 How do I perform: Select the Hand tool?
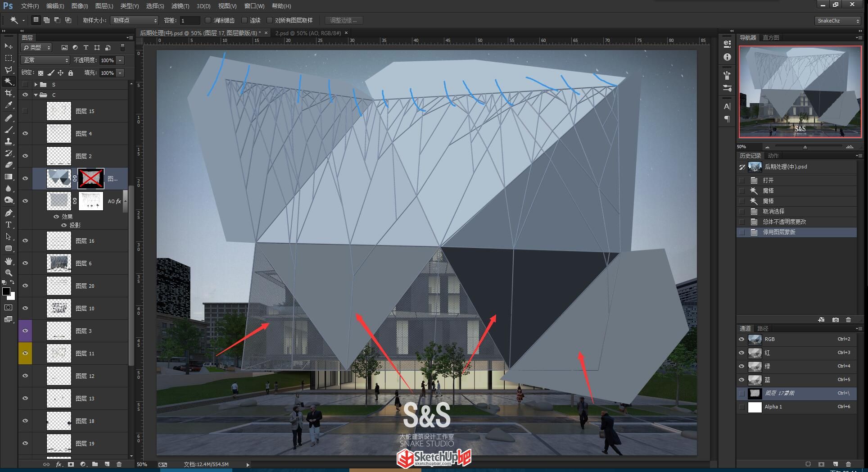(9, 261)
